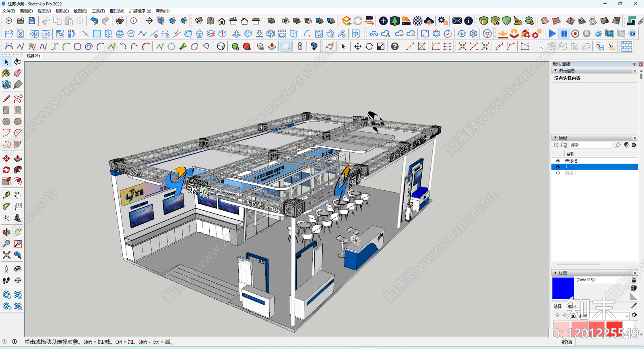This screenshot has width=644, height=349.
Task: Show the hidden 图层 1 tag
Action: coord(558,173)
